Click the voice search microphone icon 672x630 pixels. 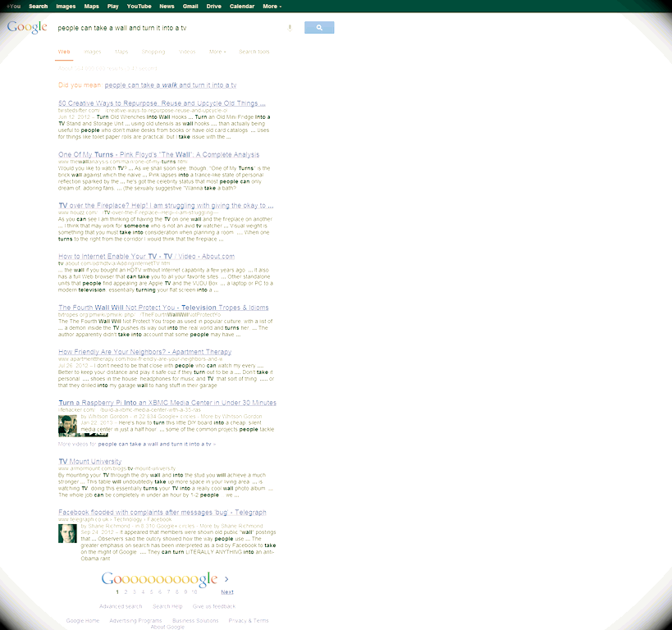point(290,28)
